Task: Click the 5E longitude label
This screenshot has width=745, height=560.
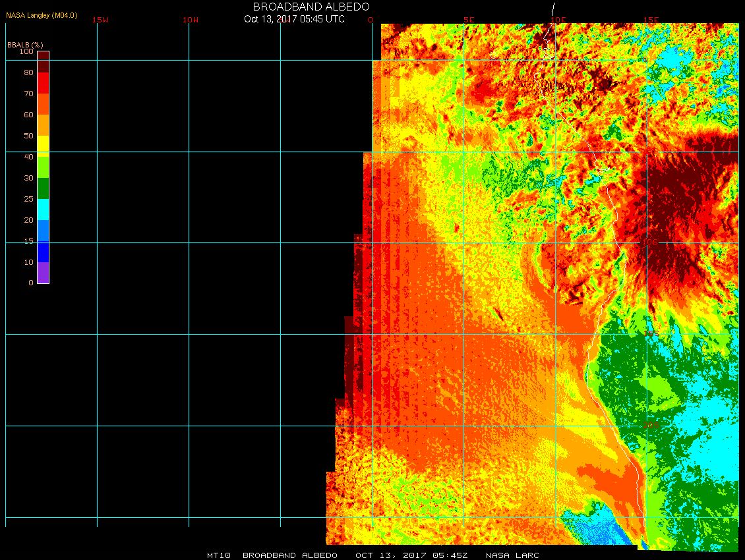Action: point(469,20)
